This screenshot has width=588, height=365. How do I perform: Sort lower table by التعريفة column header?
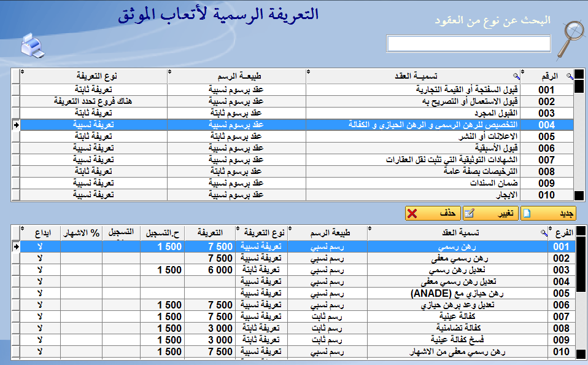click(x=210, y=233)
